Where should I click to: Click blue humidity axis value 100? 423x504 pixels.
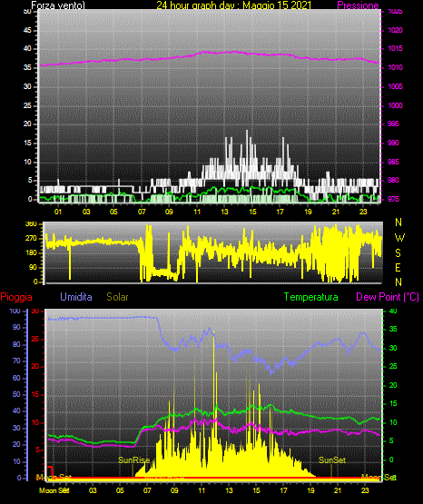click(15, 311)
